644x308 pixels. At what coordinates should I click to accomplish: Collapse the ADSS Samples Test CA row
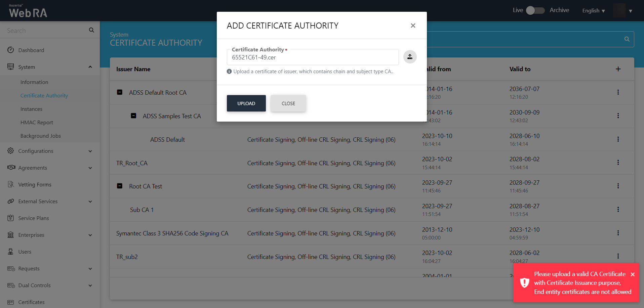pyautogui.click(x=133, y=116)
